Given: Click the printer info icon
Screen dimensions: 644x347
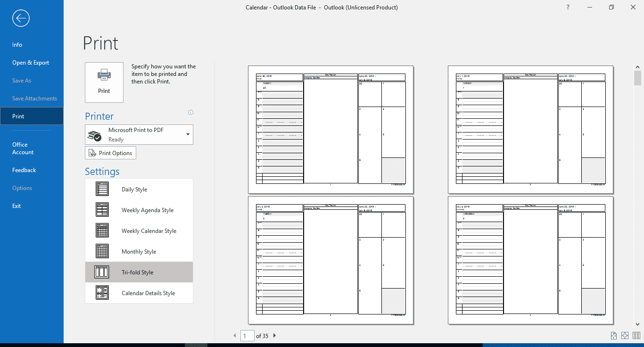Looking at the screenshot, I should (190, 113).
